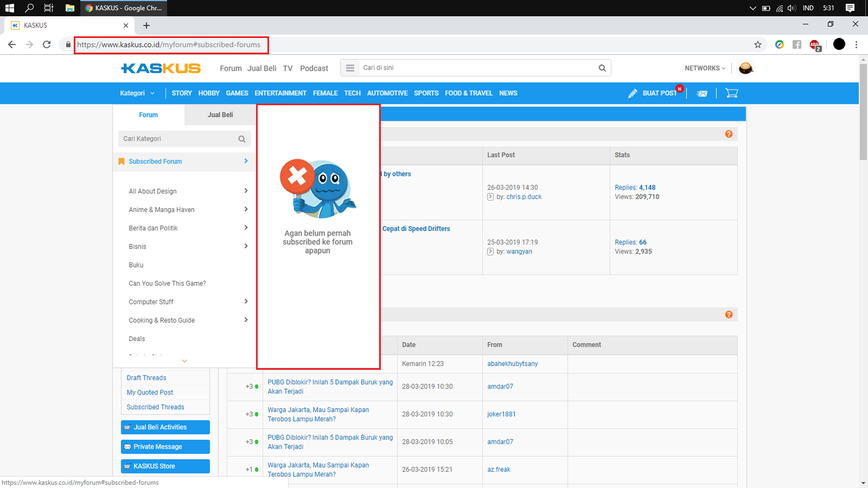Expand the Kategori dropdown
The width and height of the screenshot is (868, 488).
pyautogui.click(x=137, y=94)
